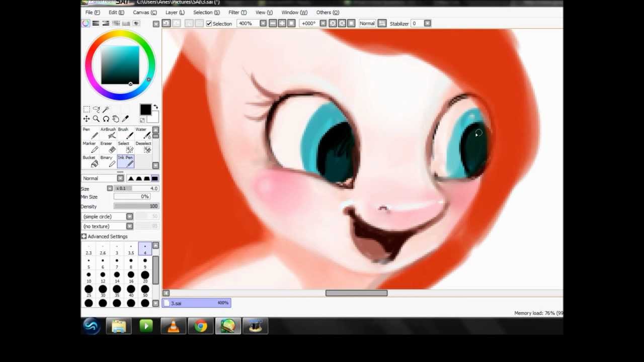The width and height of the screenshot is (644, 362).
Task: Click the black foreground color swatch
Action: pyautogui.click(x=145, y=110)
